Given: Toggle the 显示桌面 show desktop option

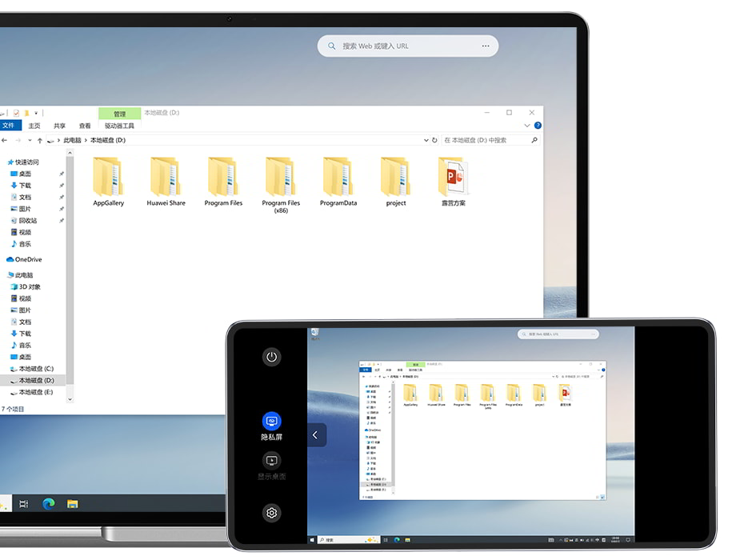Looking at the screenshot, I should 271,461.
